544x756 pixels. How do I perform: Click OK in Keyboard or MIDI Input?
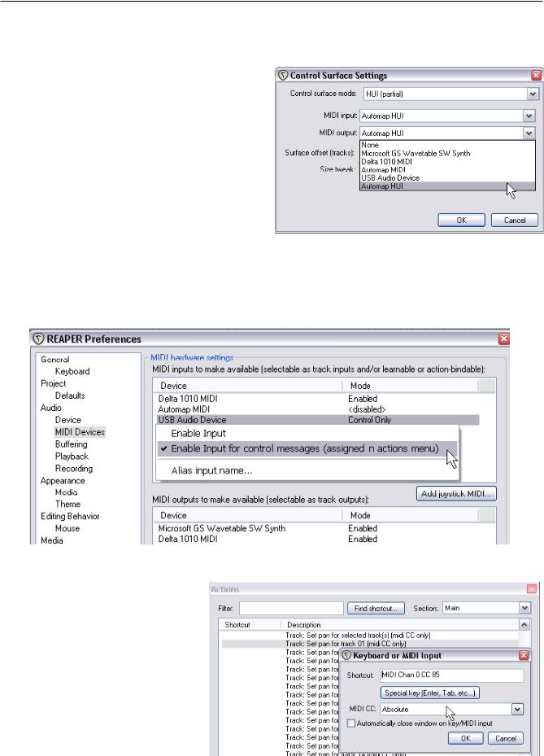465,738
